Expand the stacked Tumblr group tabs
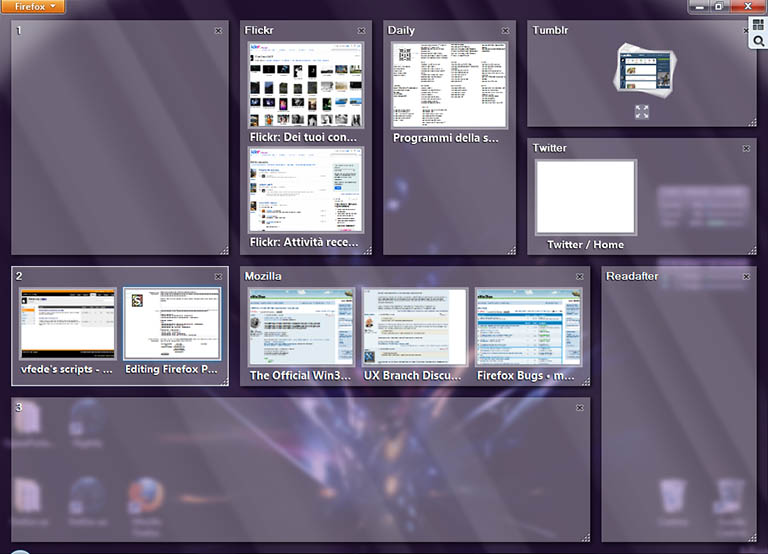The width and height of the screenshot is (768, 554). [x=642, y=112]
